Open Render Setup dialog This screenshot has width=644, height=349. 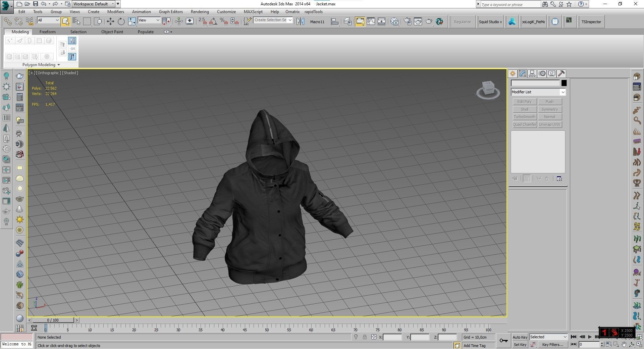point(407,21)
